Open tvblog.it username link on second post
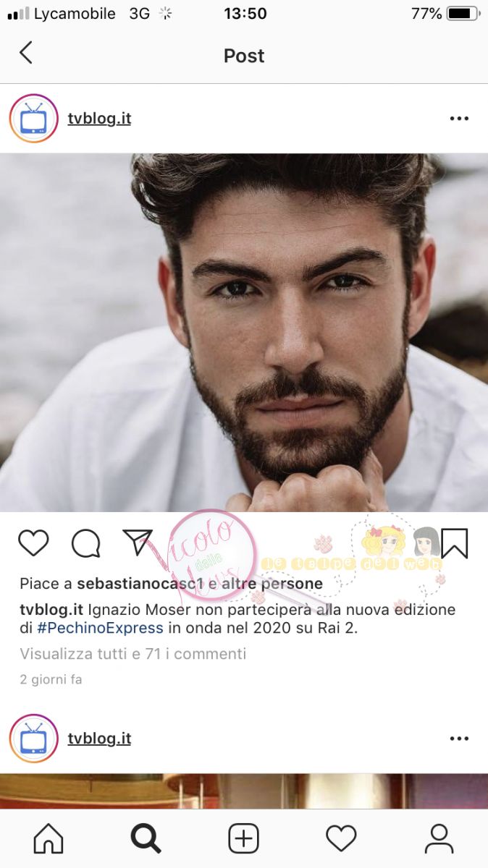The height and width of the screenshot is (868, 488). pos(99,739)
